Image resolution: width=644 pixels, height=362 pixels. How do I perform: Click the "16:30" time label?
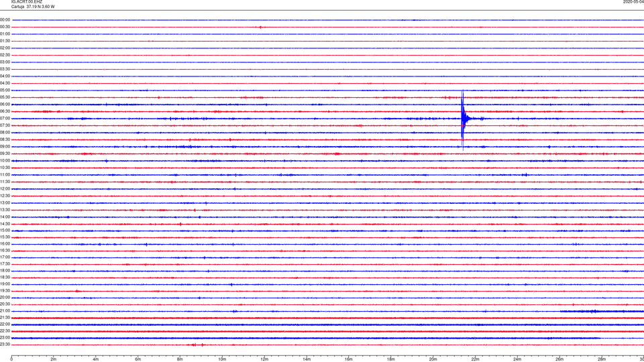click(x=5, y=250)
